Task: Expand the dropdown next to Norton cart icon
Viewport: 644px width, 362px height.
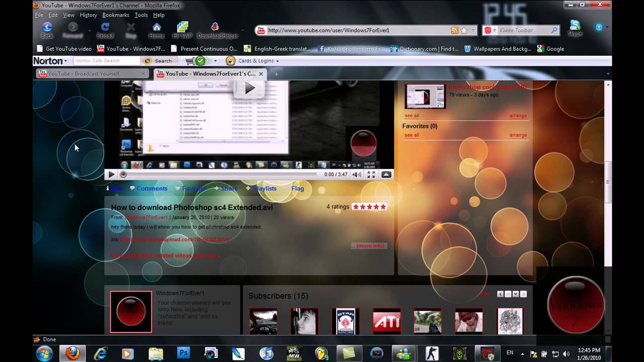Action: [215, 61]
